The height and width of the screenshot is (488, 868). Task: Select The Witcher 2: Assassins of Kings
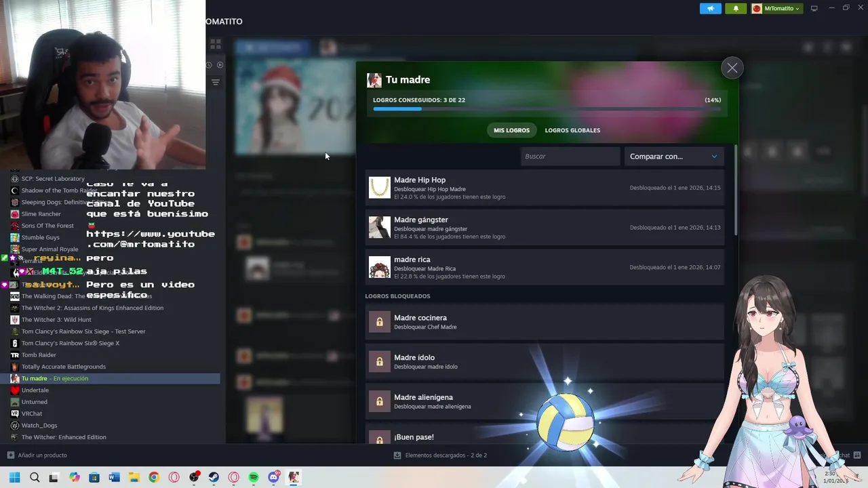click(x=92, y=308)
